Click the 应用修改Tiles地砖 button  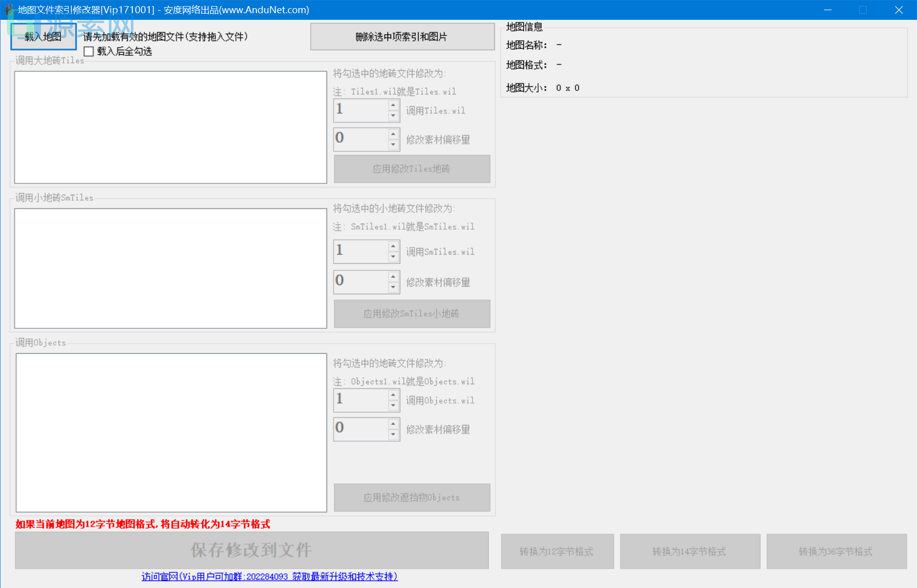[x=411, y=169]
